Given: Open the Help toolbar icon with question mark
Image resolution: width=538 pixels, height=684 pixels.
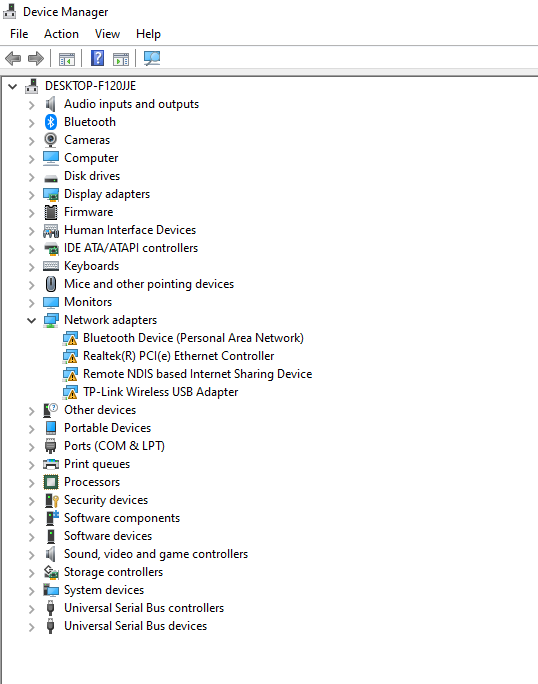Looking at the screenshot, I should pos(97,58).
